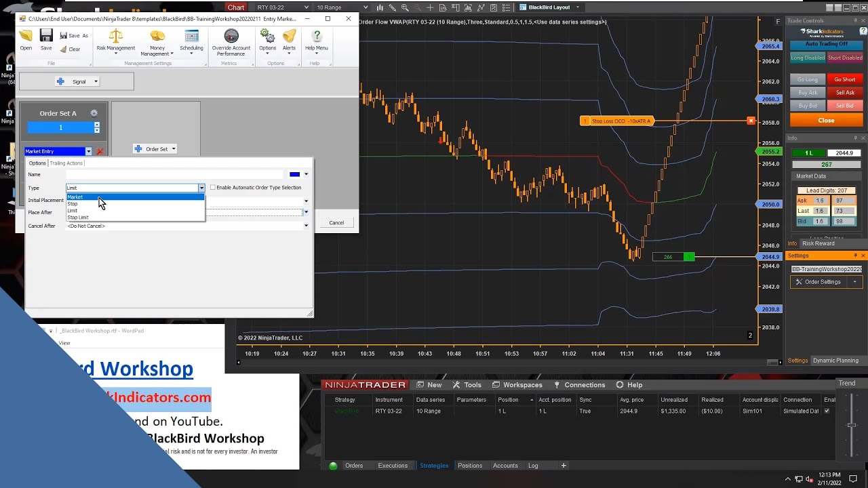Screen dimensions: 868x488
Task: Open the chart Properties list icon
Action: (x=507, y=7)
